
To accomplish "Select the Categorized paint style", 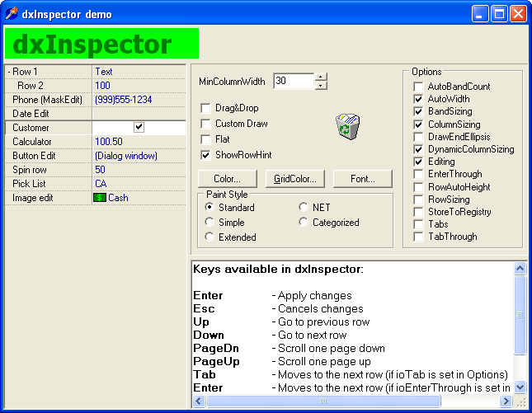I will pos(304,222).
